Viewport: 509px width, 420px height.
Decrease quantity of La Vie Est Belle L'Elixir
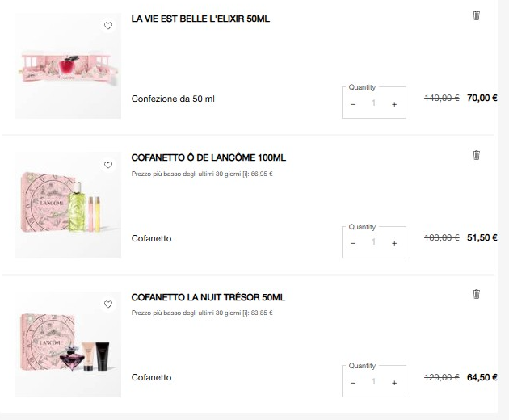(353, 104)
